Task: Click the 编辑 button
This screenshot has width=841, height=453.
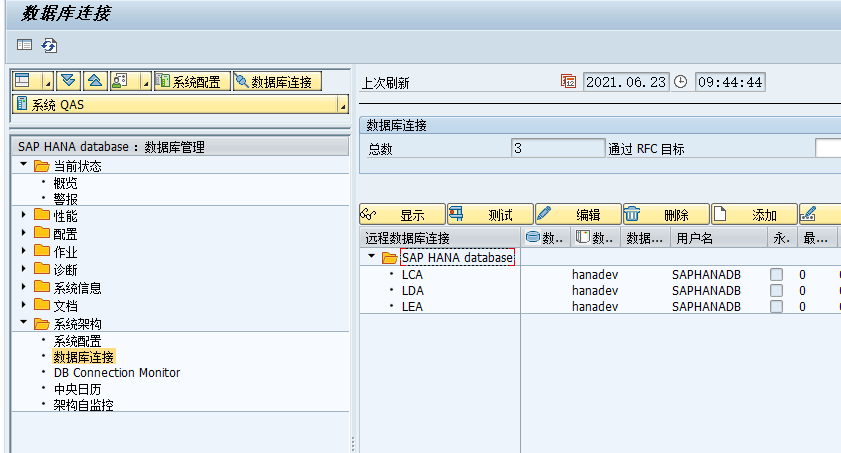Action: (578, 214)
